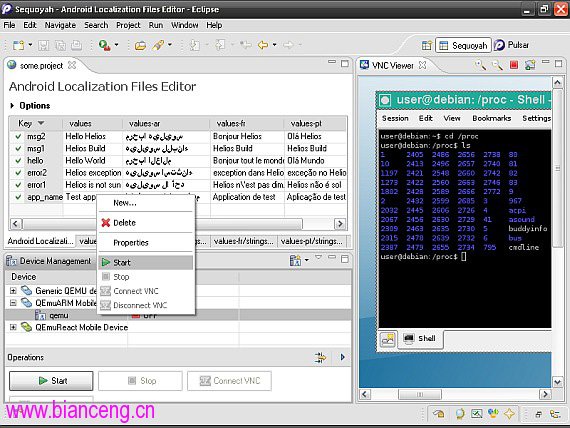Open the File menu

[9, 25]
